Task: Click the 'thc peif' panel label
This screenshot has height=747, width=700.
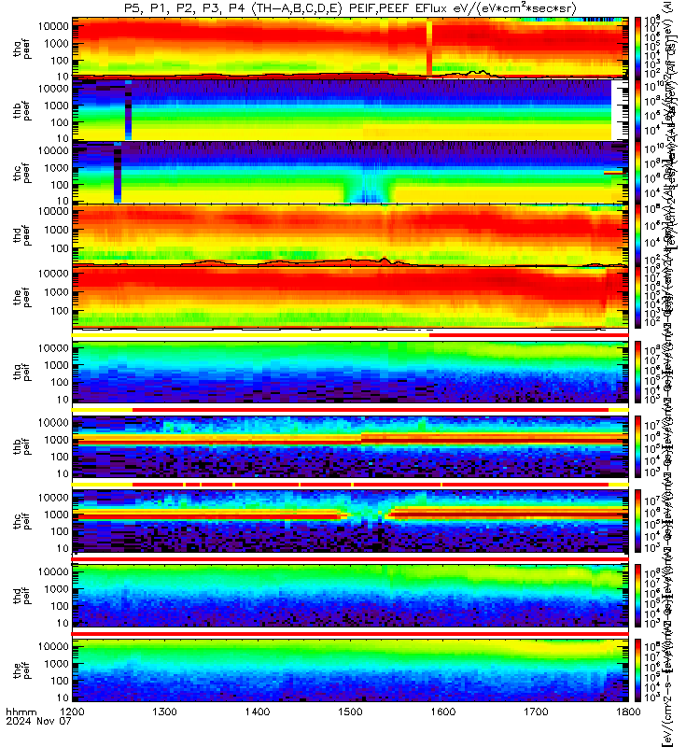Action: (x=21, y=521)
